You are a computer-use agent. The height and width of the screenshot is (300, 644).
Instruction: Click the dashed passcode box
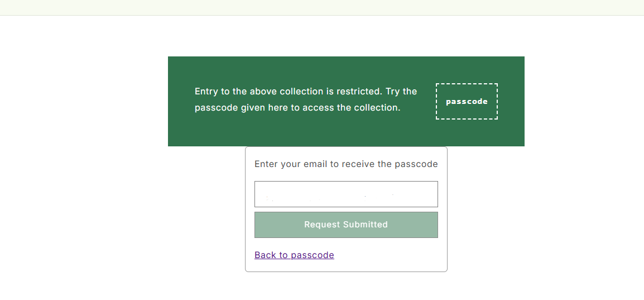[467, 102]
